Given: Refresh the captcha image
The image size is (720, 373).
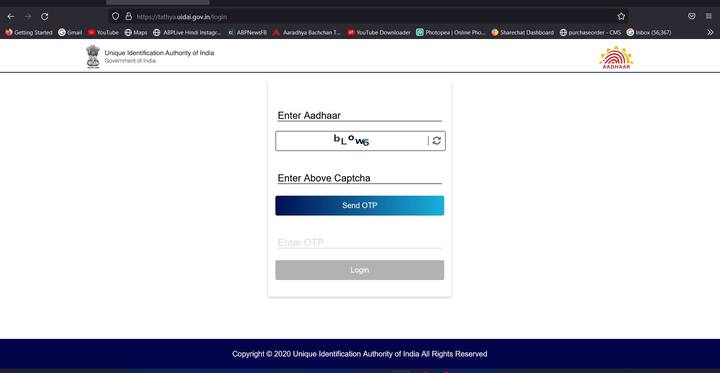Looking at the screenshot, I should tap(437, 141).
